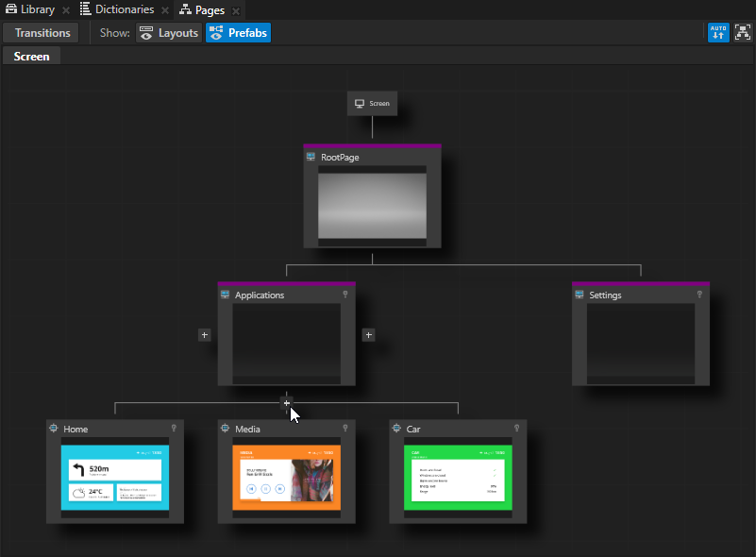This screenshot has width=756, height=557.
Task: Close the Pages tab
Action: pos(235,10)
